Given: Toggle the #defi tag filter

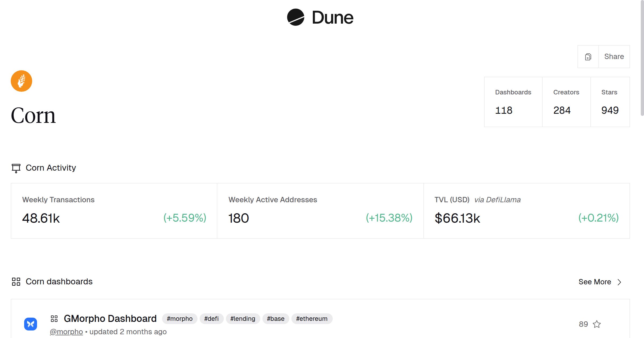Looking at the screenshot, I should point(211,319).
